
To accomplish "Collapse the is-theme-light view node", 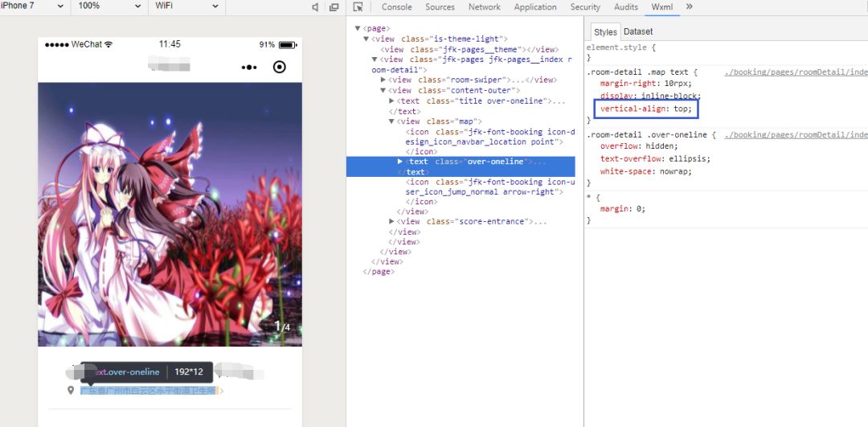I will tap(366, 39).
